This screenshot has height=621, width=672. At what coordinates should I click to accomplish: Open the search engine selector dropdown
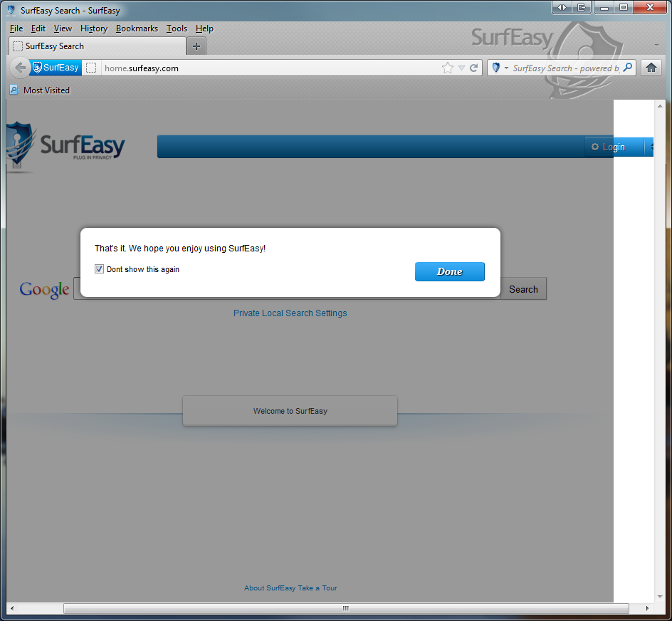(x=506, y=68)
